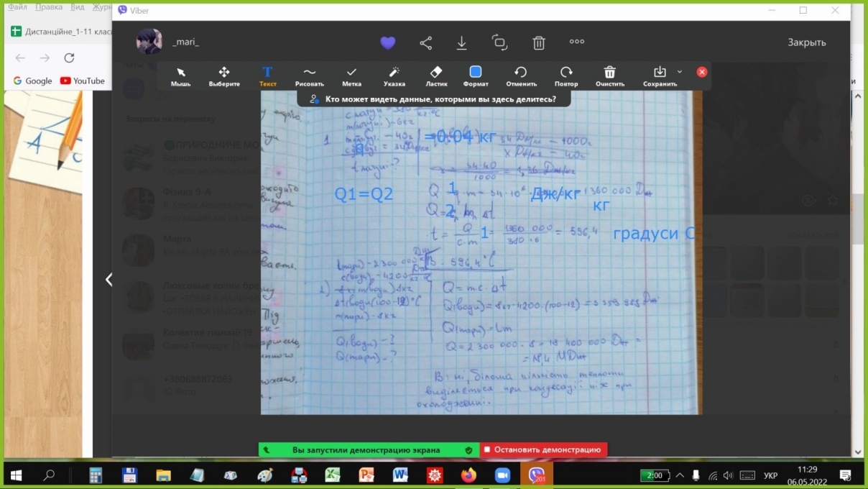
Task: Rotate the image in Viber viewer
Action: tap(499, 42)
